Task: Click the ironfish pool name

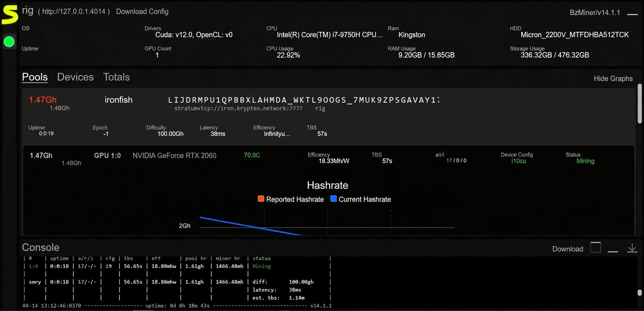Action: (118, 100)
